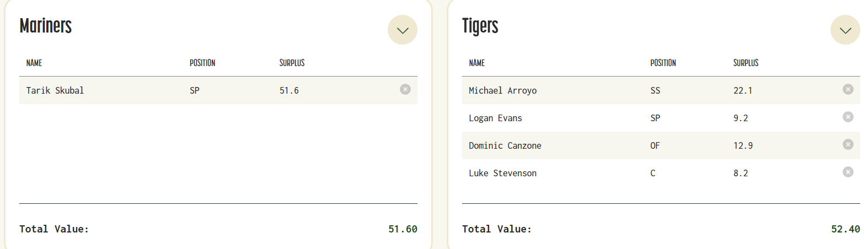Select the Michael Arroyo player name
This screenshot has height=249, width=868.
(x=502, y=90)
